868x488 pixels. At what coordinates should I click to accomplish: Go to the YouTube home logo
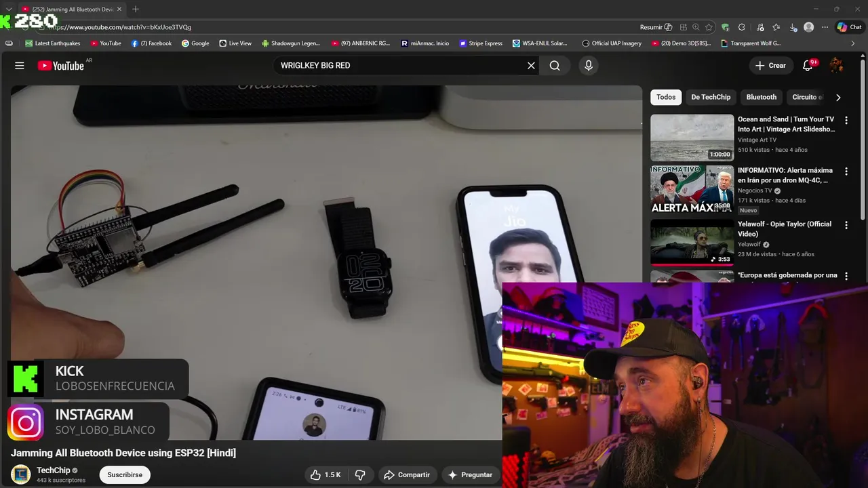tap(60, 66)
